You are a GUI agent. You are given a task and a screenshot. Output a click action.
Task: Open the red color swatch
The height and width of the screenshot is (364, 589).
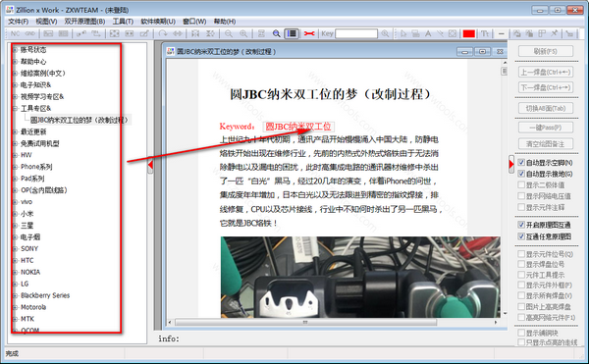(468, 33)
